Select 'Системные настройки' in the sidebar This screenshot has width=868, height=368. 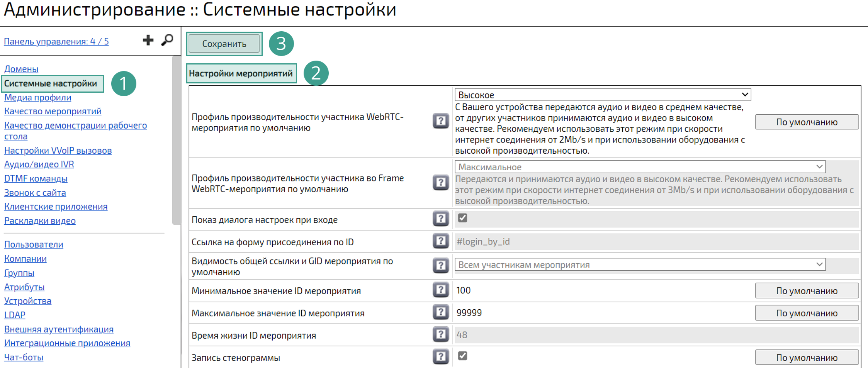pyautogui.click(x=51, y=84)
